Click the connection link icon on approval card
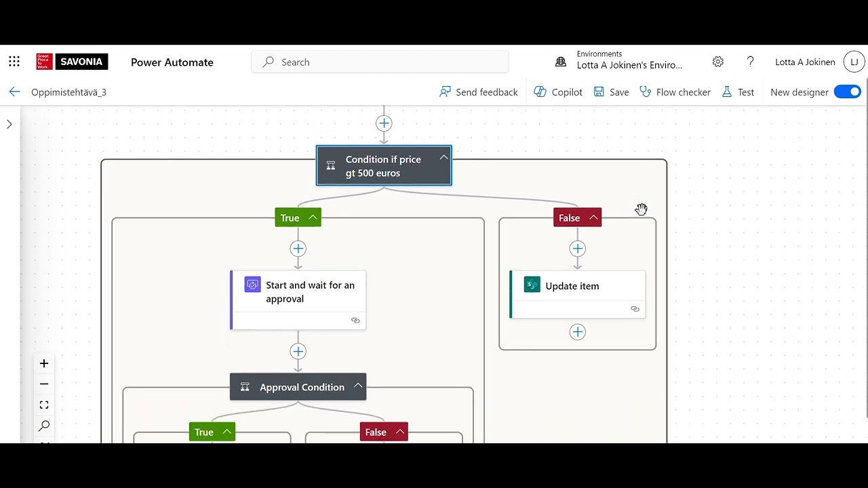This screenshot has height=488, width=868. pos(355,321)
